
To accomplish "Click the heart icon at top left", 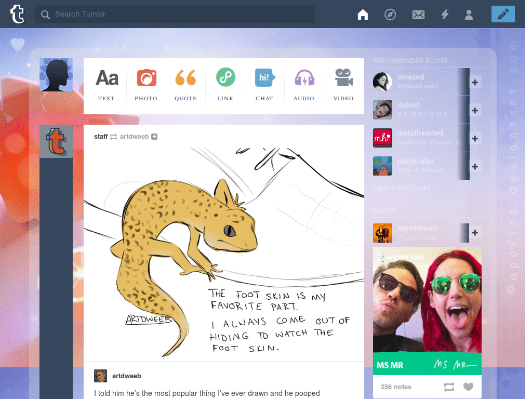I will [18, 45].
